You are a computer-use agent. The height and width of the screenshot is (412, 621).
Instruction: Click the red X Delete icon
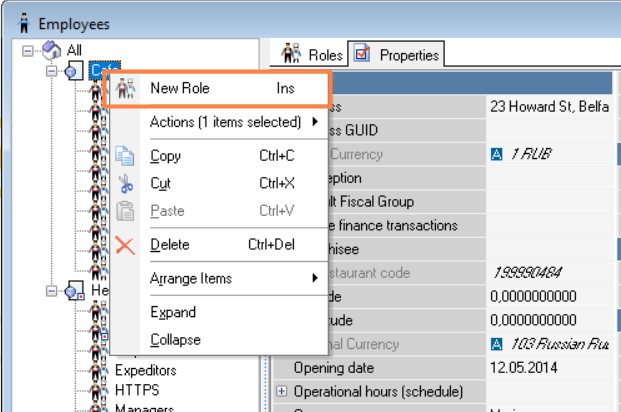click(x=125, y=245)
